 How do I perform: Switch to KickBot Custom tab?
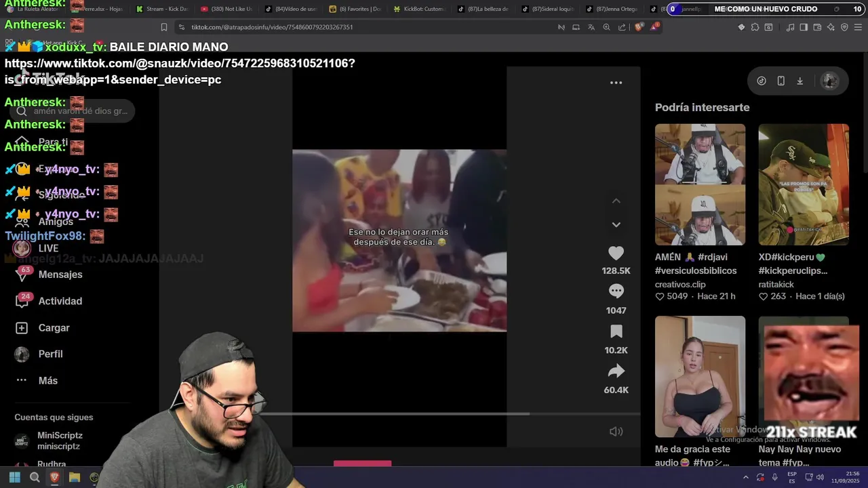(x=420, y=9)
